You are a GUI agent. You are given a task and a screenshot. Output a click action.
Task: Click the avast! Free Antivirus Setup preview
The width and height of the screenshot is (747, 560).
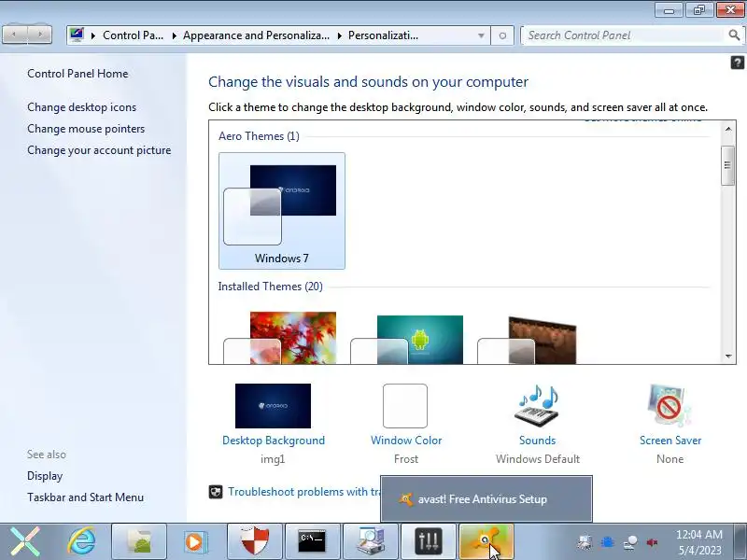click(x=486, y=499)
